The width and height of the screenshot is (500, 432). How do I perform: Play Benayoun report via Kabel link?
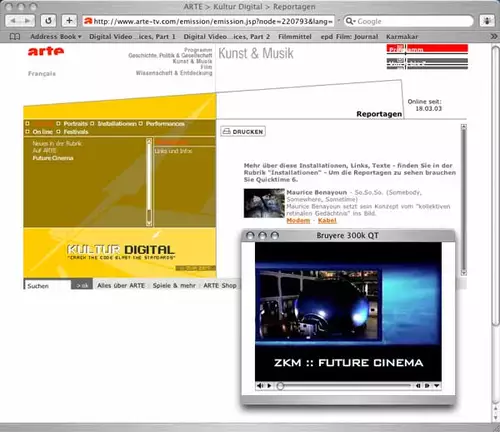pyautogui.click(x=327, y=221)
